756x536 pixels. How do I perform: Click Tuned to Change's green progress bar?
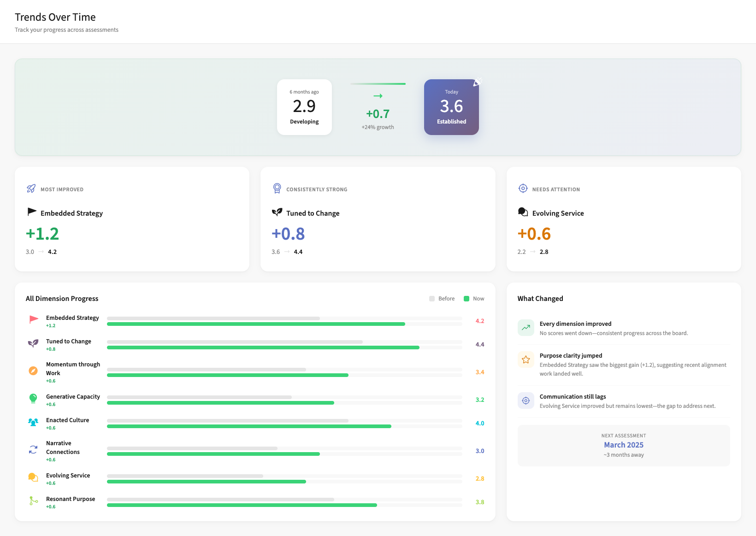(x=263, y=347)
